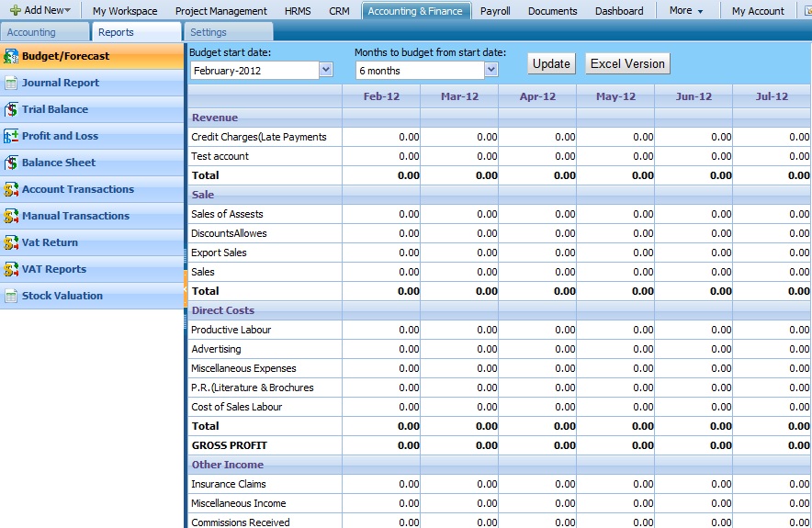Select the Reports sub-tab
This screenshot has width=812, height=528.
point(137,32)
